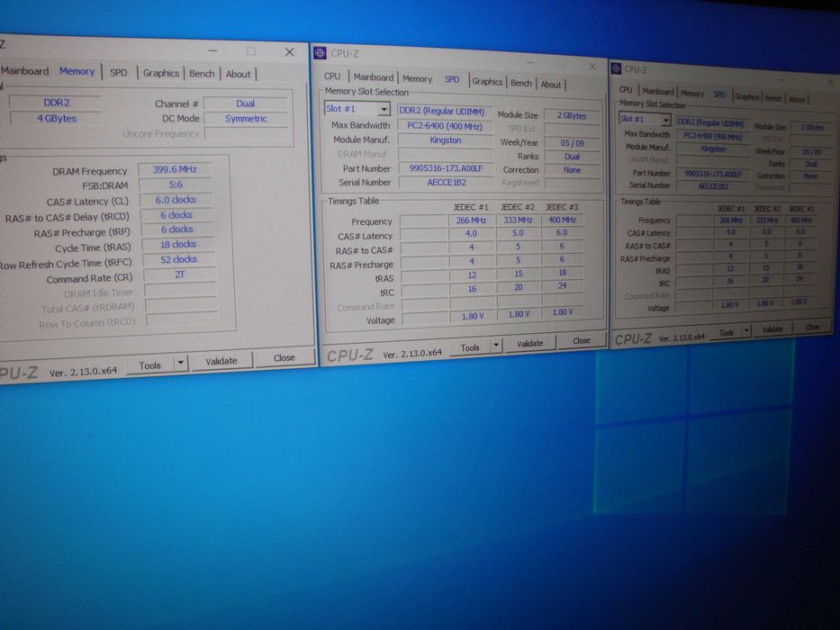Viewport: 840px width, 630px height.
Task: Close the left CPU-Z window with the X
Action: pyautogui.click(x=289, y=52)
